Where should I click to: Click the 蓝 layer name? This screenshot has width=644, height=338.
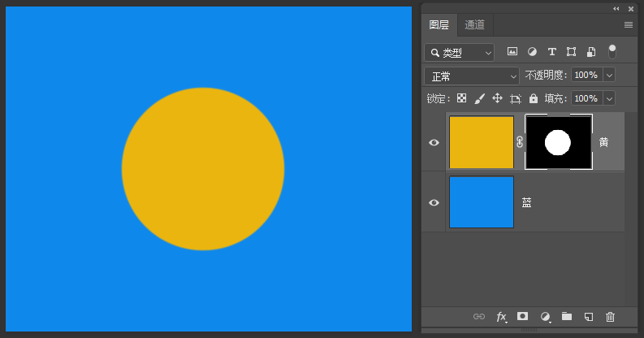tap(526, 202)
